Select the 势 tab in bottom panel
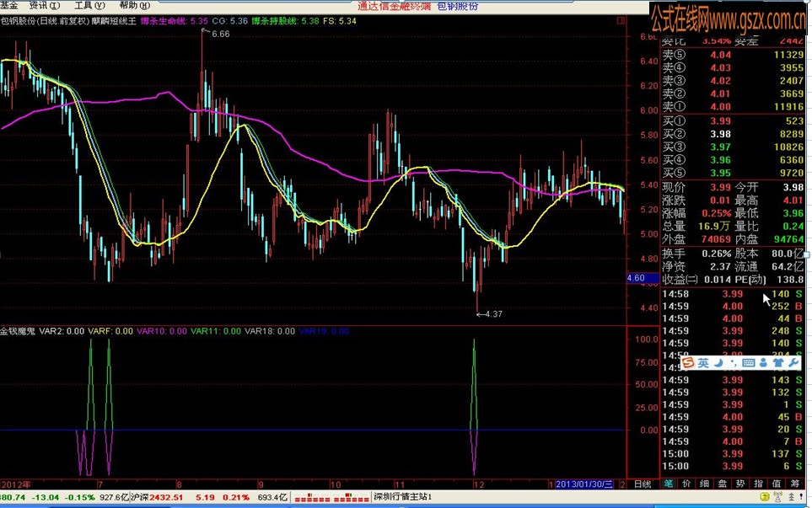 740,484
